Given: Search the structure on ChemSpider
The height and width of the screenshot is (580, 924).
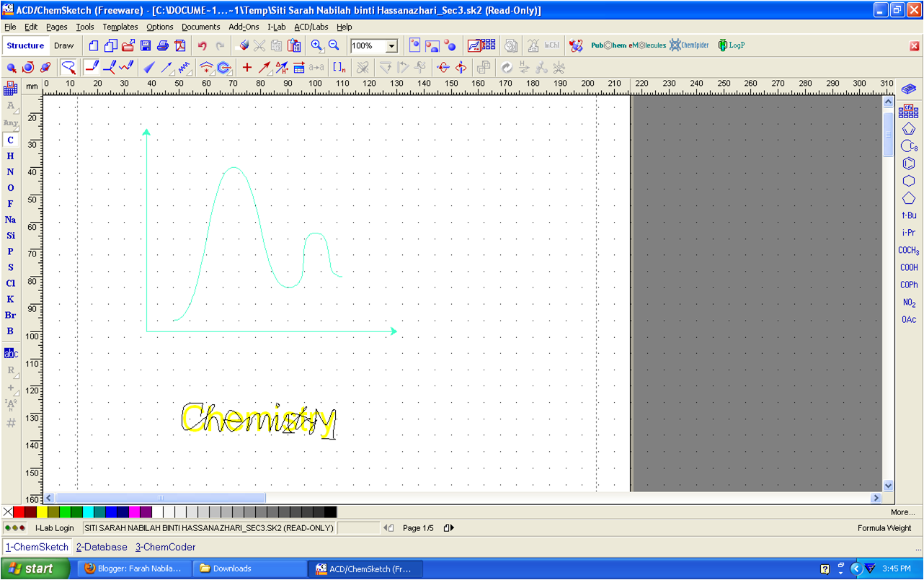Looking at the screenshot, I should [x=689, y=44].
